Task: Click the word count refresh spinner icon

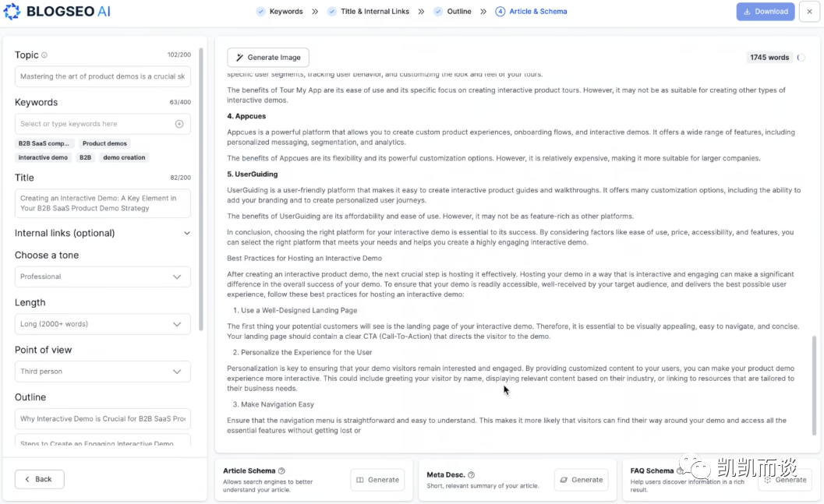Action: pyautogui.click(x=801, y=57)
